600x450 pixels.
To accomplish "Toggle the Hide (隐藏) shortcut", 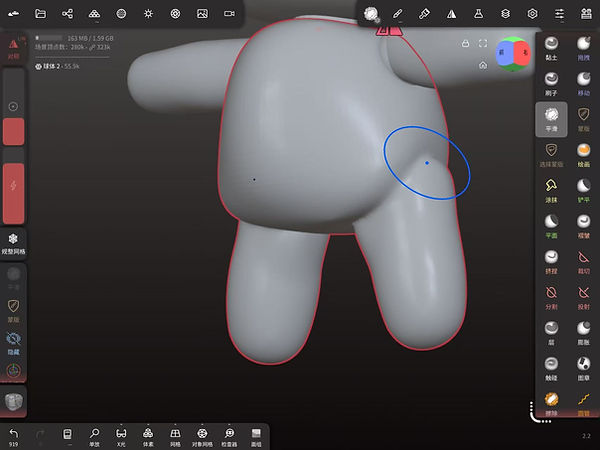I will point(13,343).
